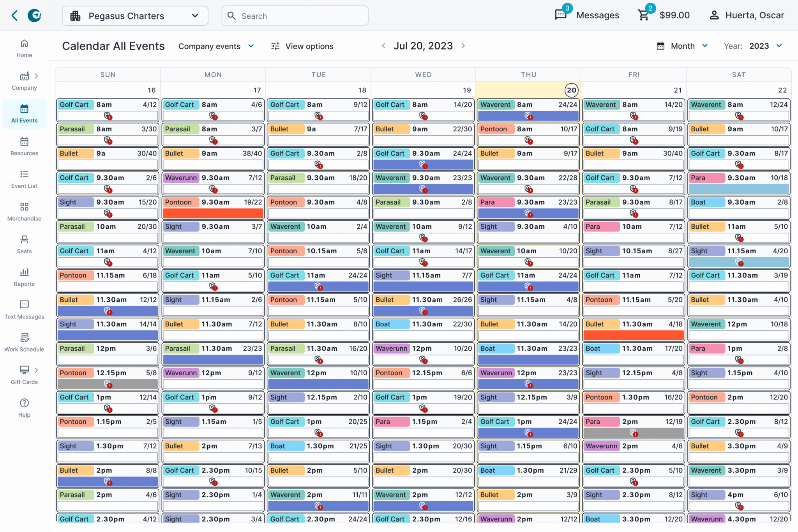Expand the Pegasus Charters company selector
Screen dimensions: 798x532
tap(135, 16)
